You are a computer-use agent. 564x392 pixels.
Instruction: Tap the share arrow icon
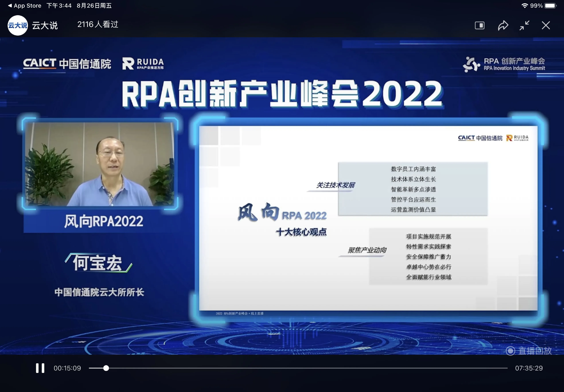[x=503, y=25]
